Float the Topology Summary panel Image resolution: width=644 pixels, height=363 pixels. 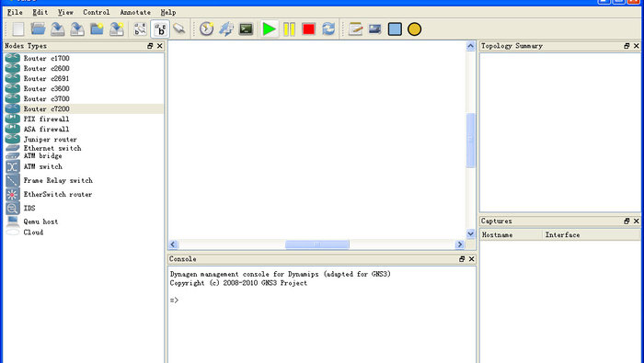pos(627,46)
